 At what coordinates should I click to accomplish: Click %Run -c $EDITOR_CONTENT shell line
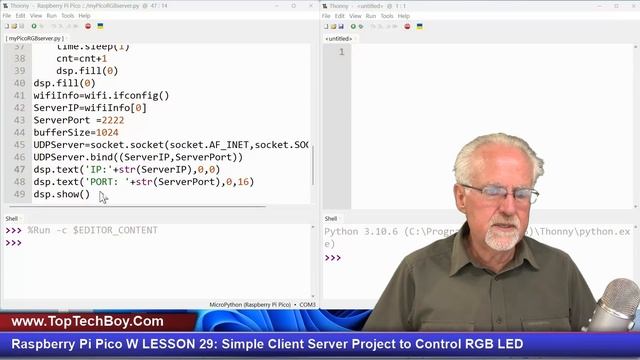pos(93,230)
